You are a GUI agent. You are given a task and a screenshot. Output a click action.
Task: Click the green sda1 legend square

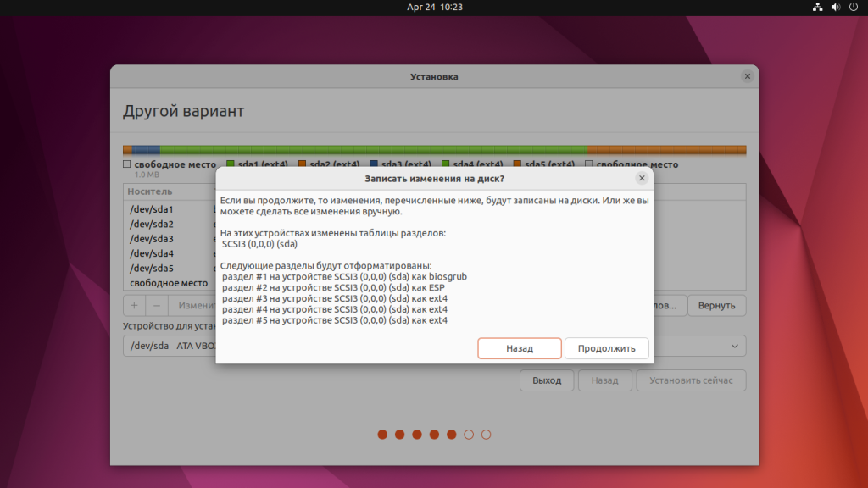pyautogui.click(x=231, y=164)
